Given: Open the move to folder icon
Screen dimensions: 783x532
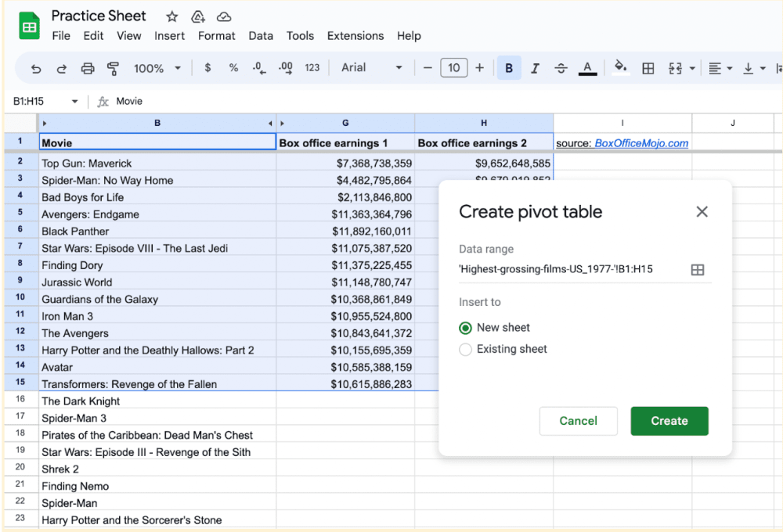Looking at the screenshot, I should (x=198, y=17).
